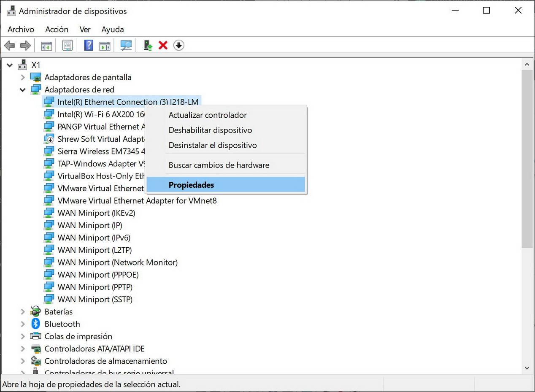Screen dimensions: 535x392
Task: Select WAN Miniport (IKEv2)
Action: click(96, 213)
